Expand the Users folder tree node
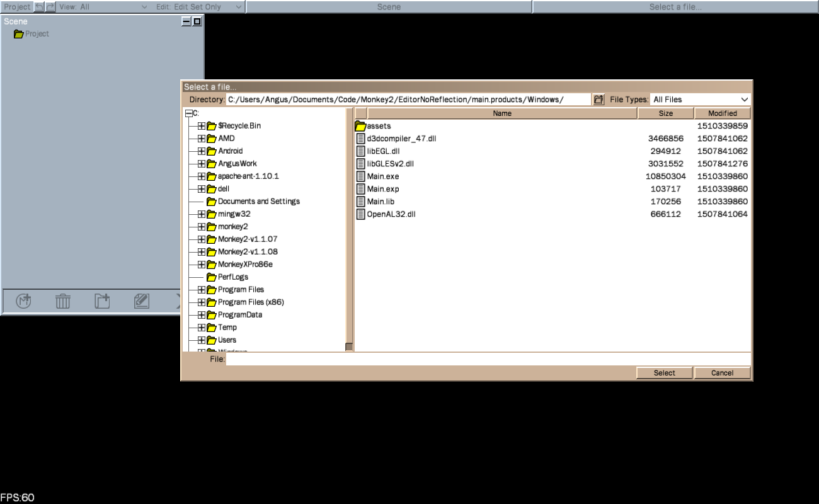The image size is (819, 504). point(202,340)
